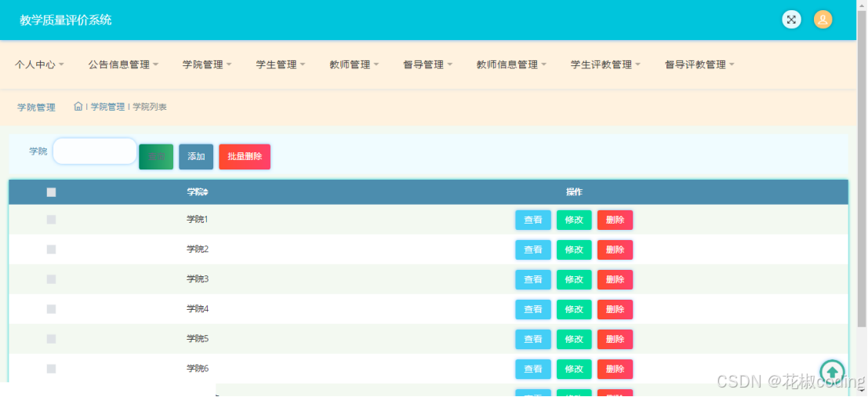This screenshot has width=868, height=397.
Task: Click 删除 for 学院6
Action: [615, 370]
